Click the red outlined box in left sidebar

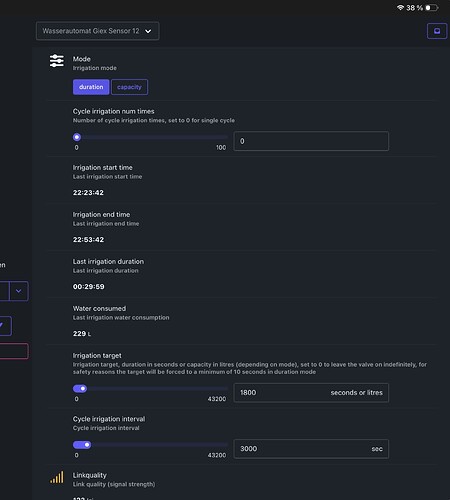[x=14, y=351]
